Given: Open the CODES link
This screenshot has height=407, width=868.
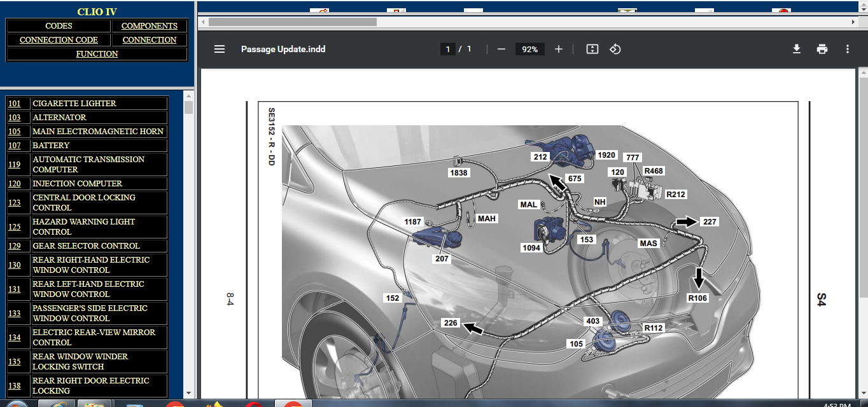Looking at the screenshot, I should pos(59,26).
